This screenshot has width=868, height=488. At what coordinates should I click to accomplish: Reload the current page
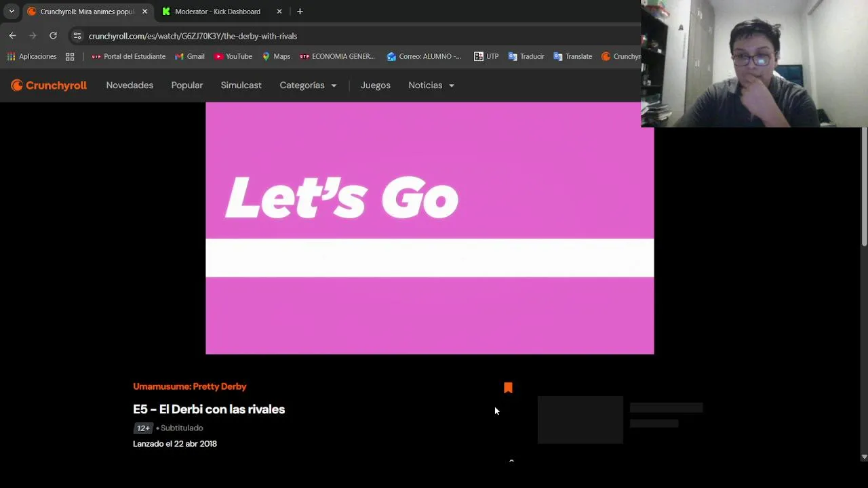(x=53, y=36)
